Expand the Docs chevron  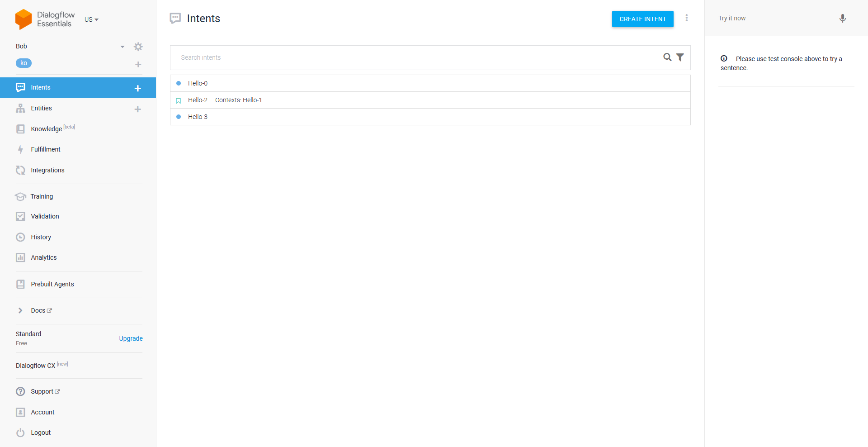click(x=20, y=310)
